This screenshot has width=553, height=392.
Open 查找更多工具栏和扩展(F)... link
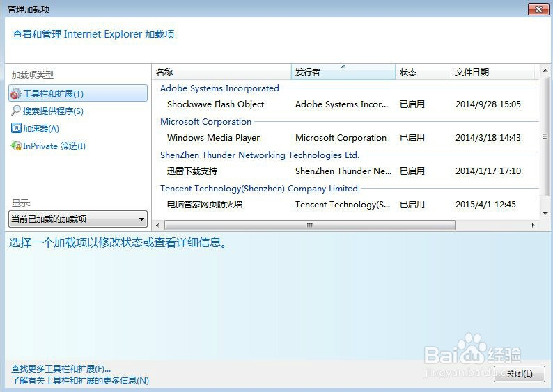click(x=61, y=369)
